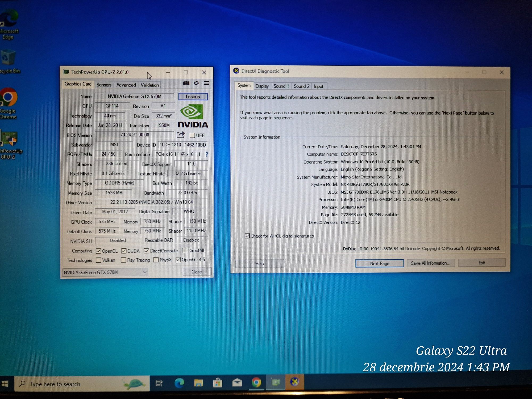The width and height of the screenshot is (532, 399).
Task: Click the Operating System Windows 10 Pro text
Action: tap(380, 162)
